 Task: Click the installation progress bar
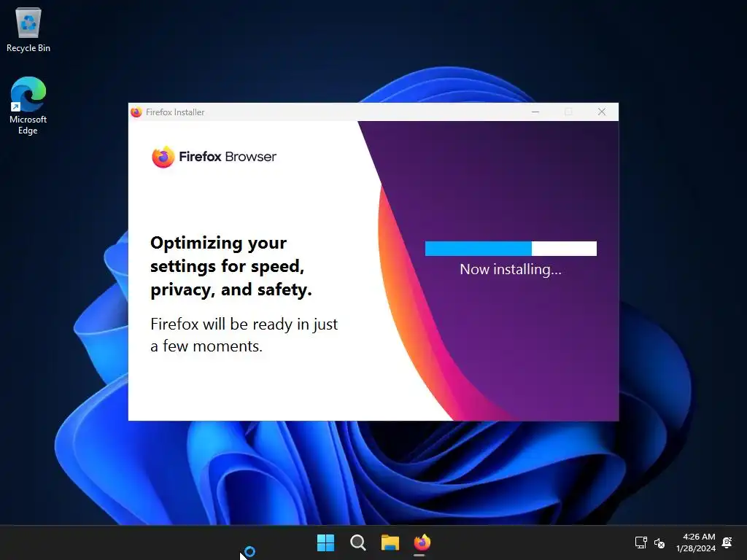tap(511, 249)
